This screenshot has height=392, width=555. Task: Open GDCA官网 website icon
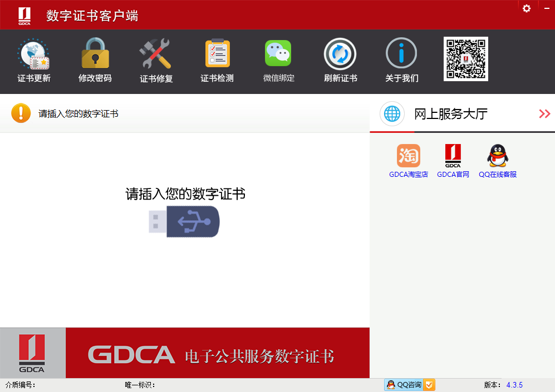pos(453,156)
